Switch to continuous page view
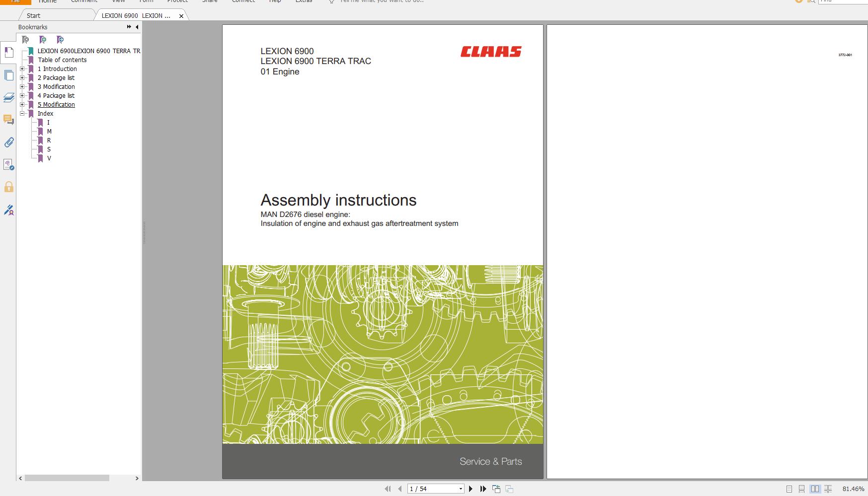Screen dimensions: 868x496 pos(801,489)
